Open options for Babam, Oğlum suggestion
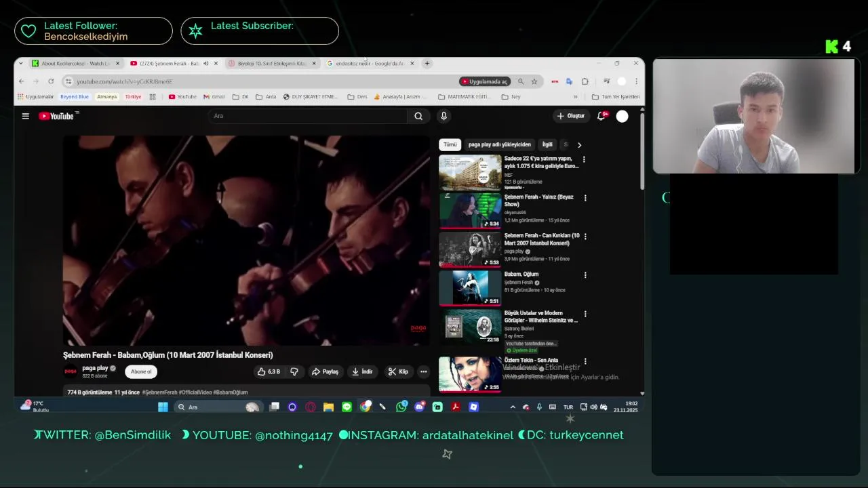Image resolution: width=868 pixels, height=488 pixels. click(585, 275)
